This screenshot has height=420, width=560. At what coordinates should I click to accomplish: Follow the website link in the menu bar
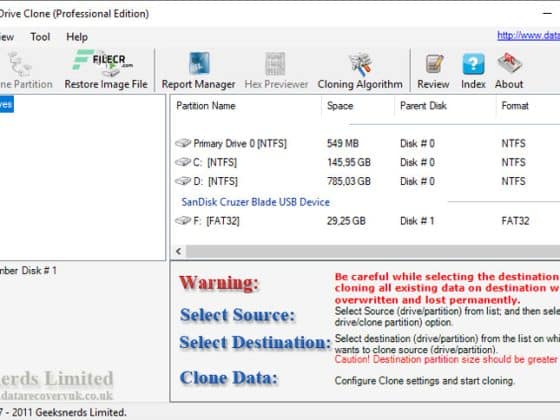pyautogui.click(x=528, y=35)
